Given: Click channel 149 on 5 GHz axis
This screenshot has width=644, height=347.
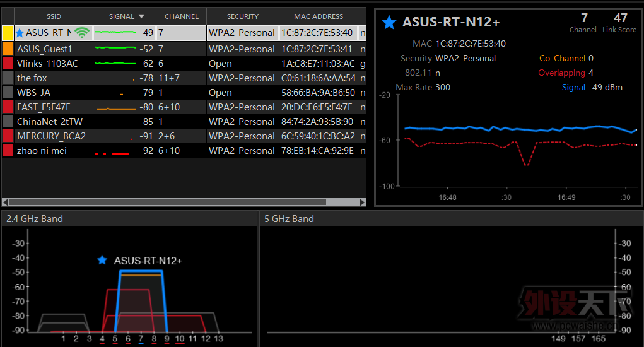Looking at the screenshot, I should (x=558, y=338).
